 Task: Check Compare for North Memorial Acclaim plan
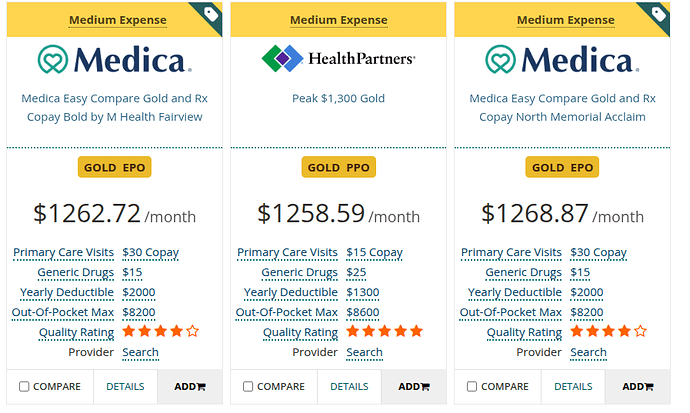(473, 387)
